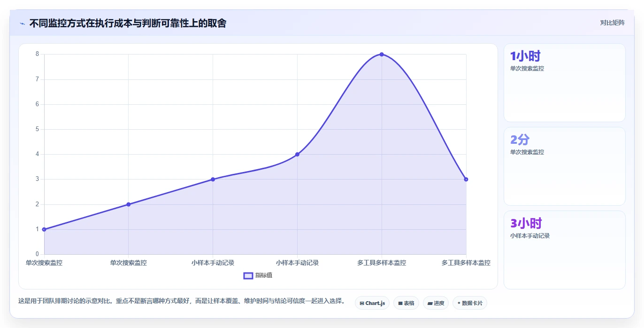Click the peak data point at value 8
Viewport: 644px width, 328px height.
click(382, 55)
